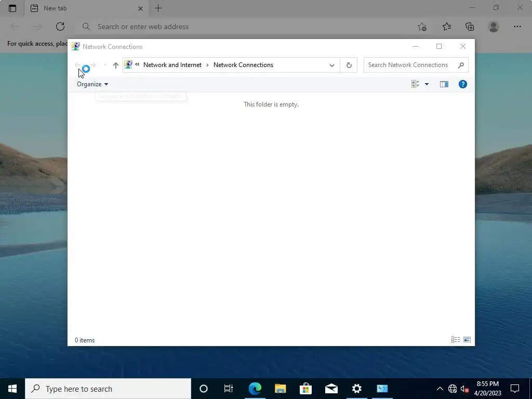
Task: Open Cortana from the taskbar
Action: (204, 389)
